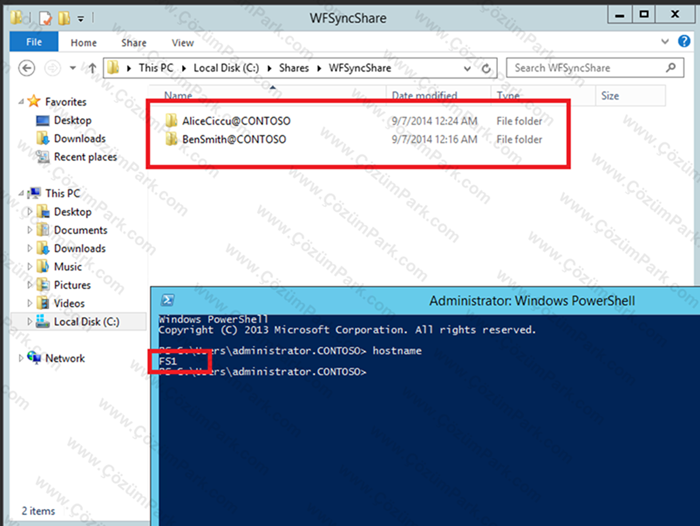Image resolution: width=700 pixels, height=526 pixels.
Task: Click the Videos folder icon
Action: (x=43, y=303)
